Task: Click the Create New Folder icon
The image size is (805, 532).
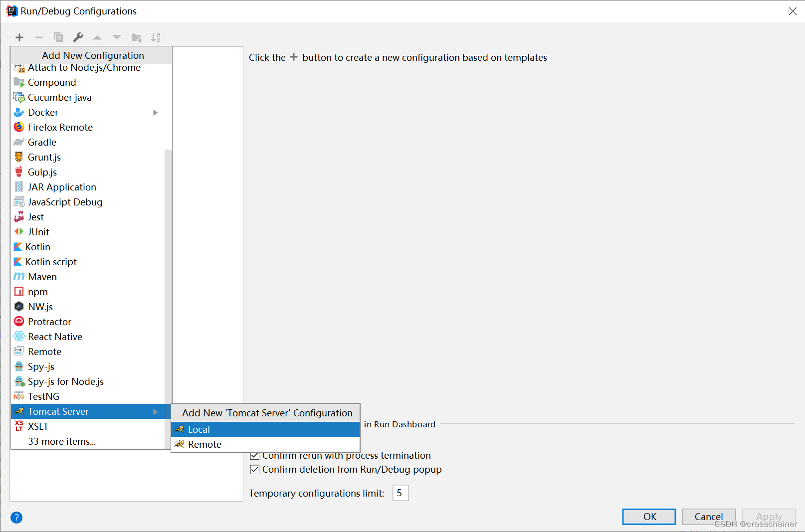Action: coord(136,37)
